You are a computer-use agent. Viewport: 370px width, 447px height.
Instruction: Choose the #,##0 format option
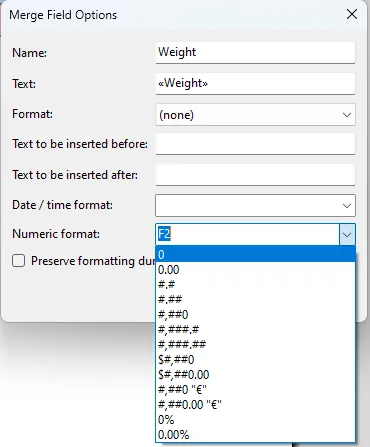click(255, 314)
